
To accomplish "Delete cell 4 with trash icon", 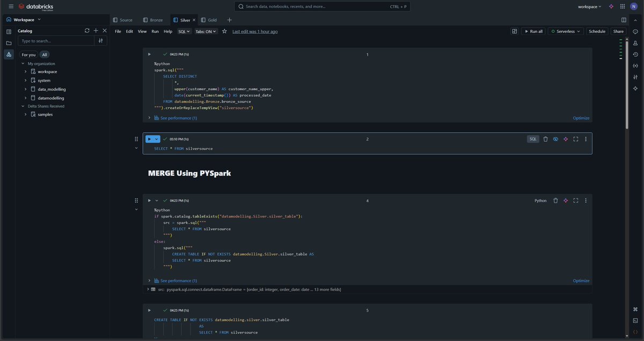I will pos(555,200).
